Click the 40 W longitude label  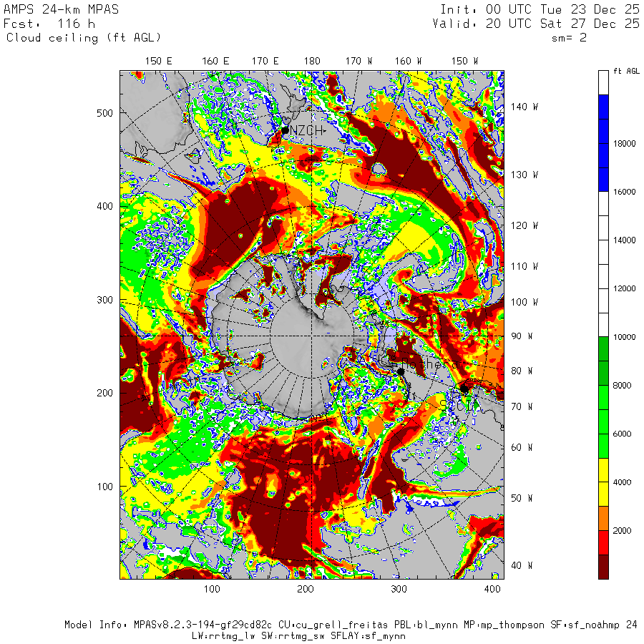pos(522,565)
